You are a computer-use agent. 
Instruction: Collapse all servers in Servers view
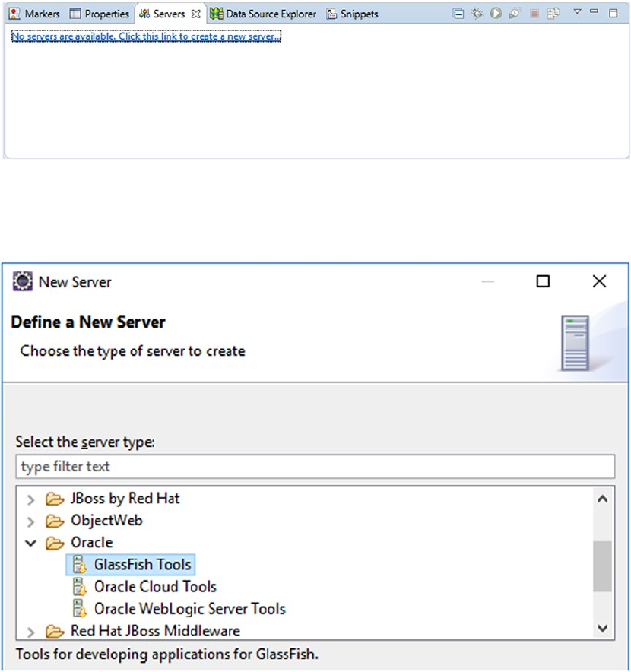coord(458,14)
